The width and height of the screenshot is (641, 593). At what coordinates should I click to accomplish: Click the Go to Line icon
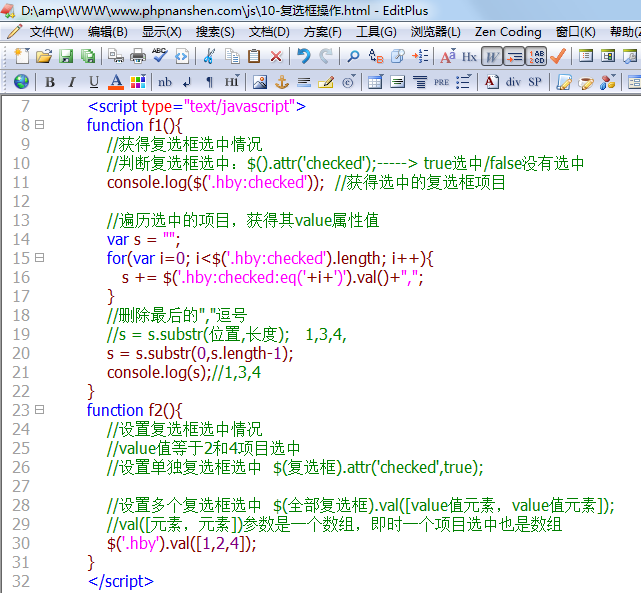(420, 56)
